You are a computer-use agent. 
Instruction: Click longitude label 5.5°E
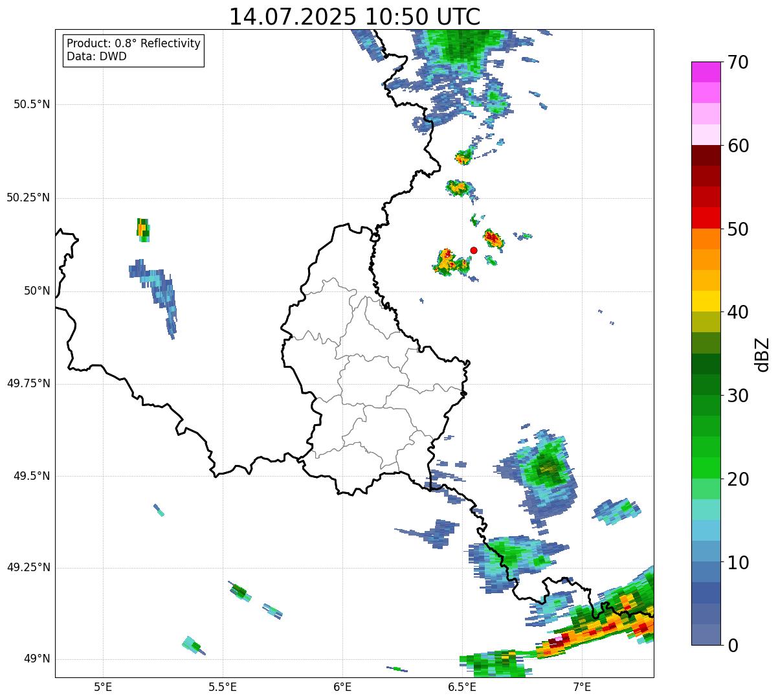(x=223, y=687)
